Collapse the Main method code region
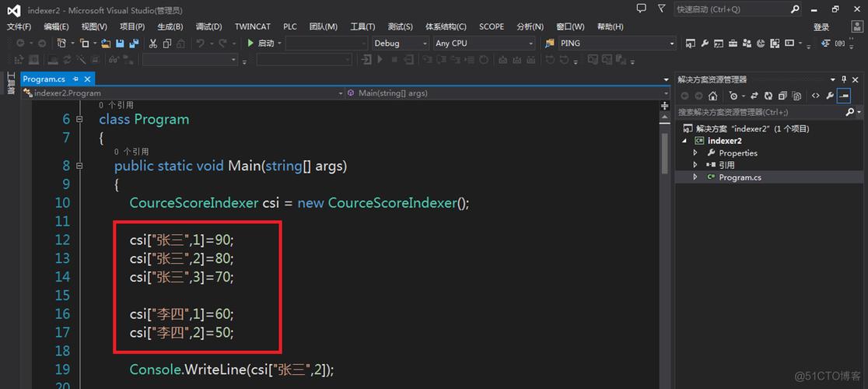Image resolution: width=868 pixels, height=389 pixels. [x=79, y=166]
